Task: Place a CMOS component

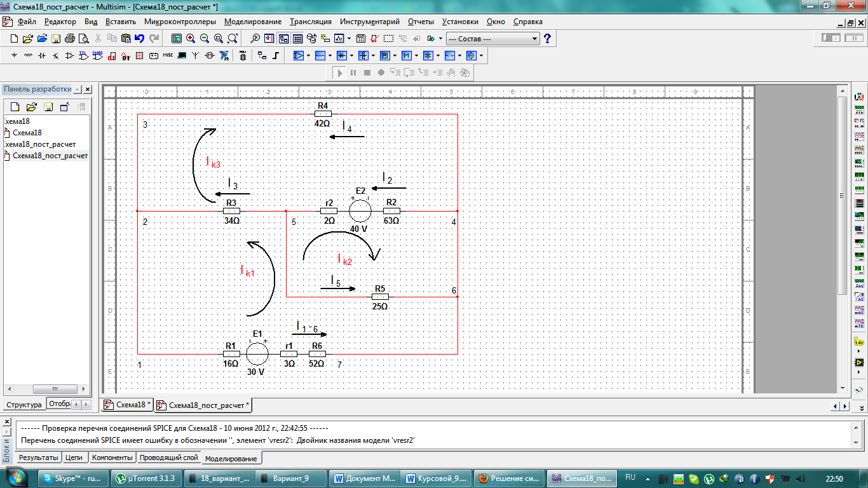Action: (x=97, y=56)
